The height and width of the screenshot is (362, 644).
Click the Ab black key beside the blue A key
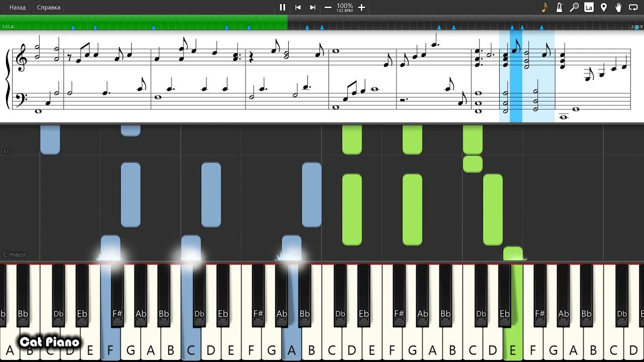click(282, 296)
